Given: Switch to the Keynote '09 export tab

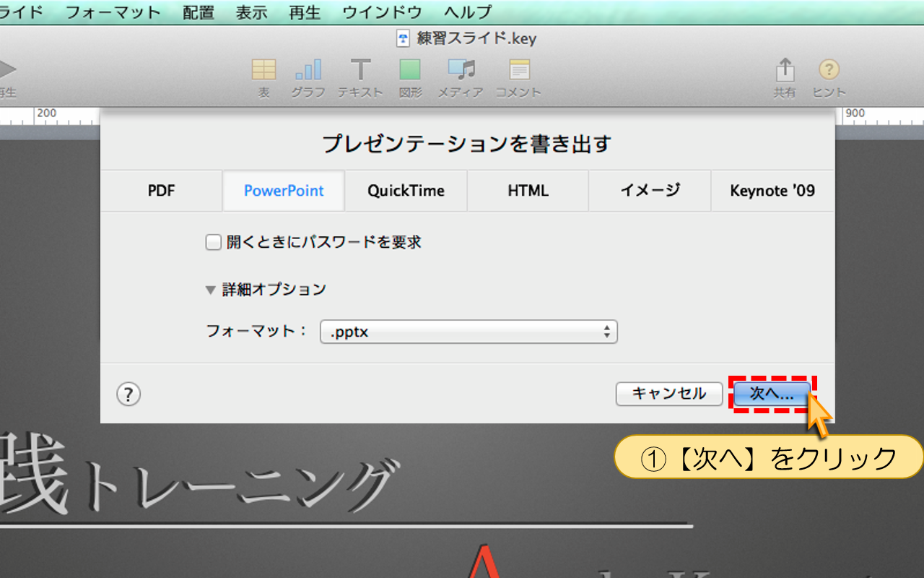Looking at the screenshot, I should tap(772, 191).
